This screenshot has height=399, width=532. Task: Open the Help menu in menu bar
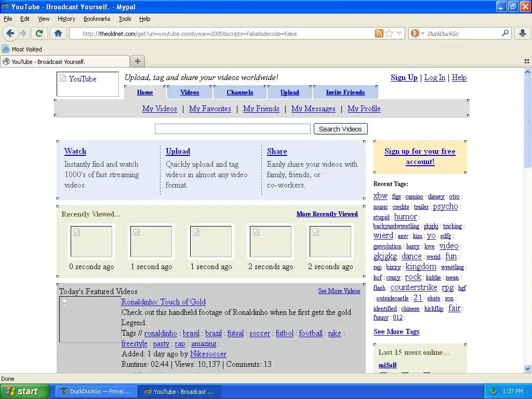145,19
